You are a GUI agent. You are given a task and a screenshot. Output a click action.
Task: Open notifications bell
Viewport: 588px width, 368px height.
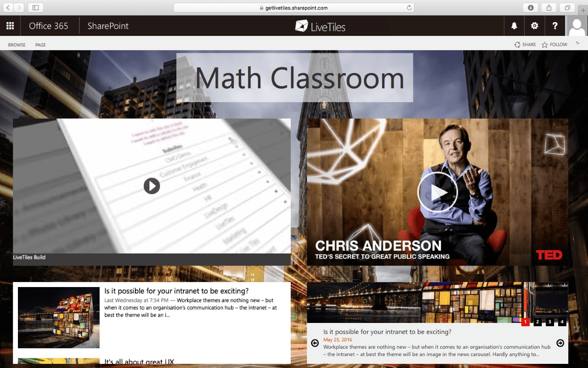click(x=514, y=26)
